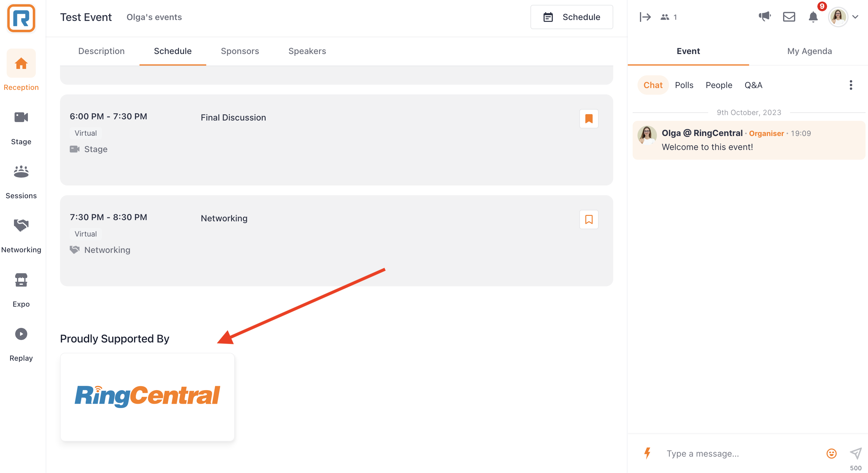Viewport: 868px width, 473px height.
Task: Open the Q&A section
Action: [753, 85]
